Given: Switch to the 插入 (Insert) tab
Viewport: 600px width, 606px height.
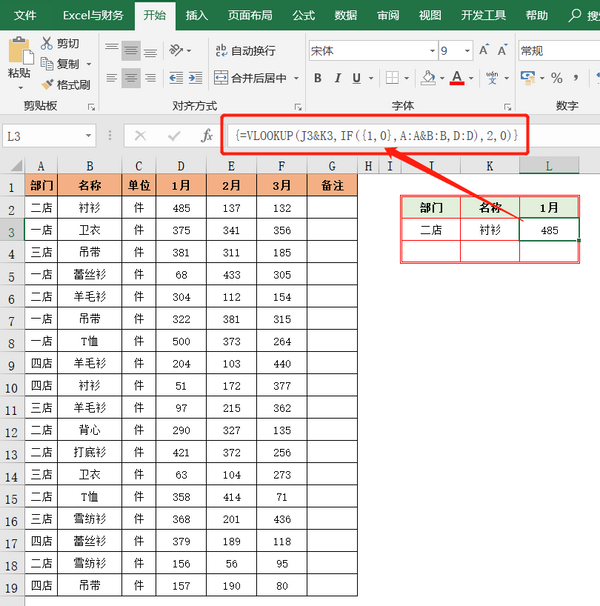Looking at the screenshot, I should pos(196,15).
